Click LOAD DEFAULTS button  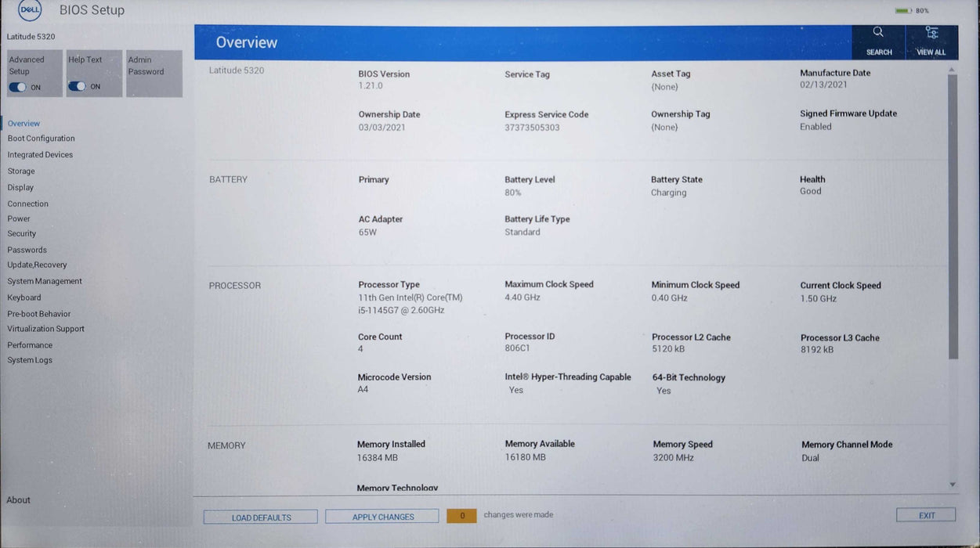[x=261, y=517]
